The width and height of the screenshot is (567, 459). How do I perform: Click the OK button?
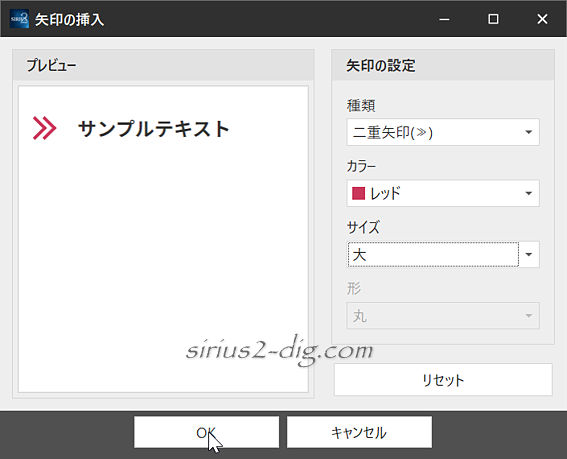[x=206, y=432]
